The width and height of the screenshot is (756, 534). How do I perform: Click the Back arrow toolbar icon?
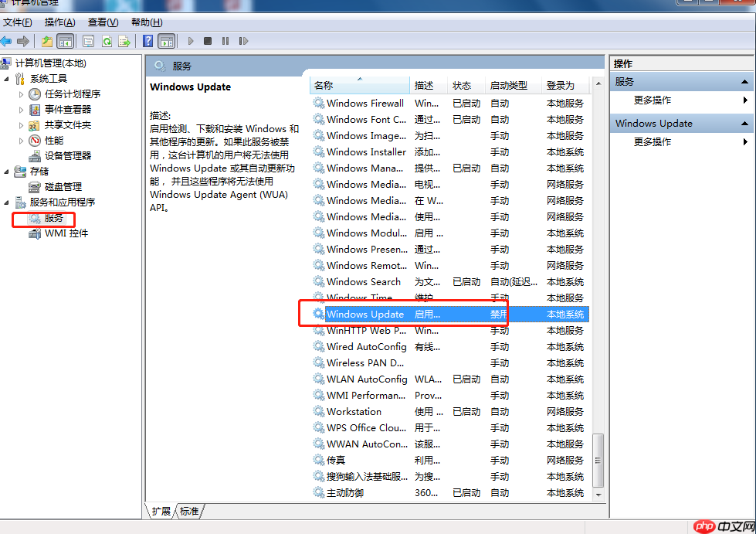pyautogui.click(x=5, y=42)
